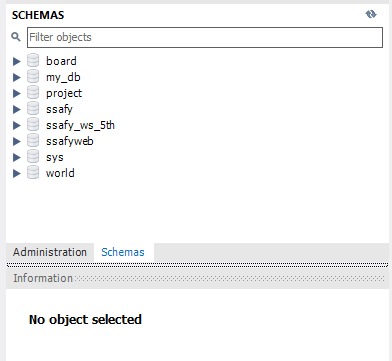Click the ssafy_ws_5th database icon
This screenshot has width=392, height=361.
[33, 124]
